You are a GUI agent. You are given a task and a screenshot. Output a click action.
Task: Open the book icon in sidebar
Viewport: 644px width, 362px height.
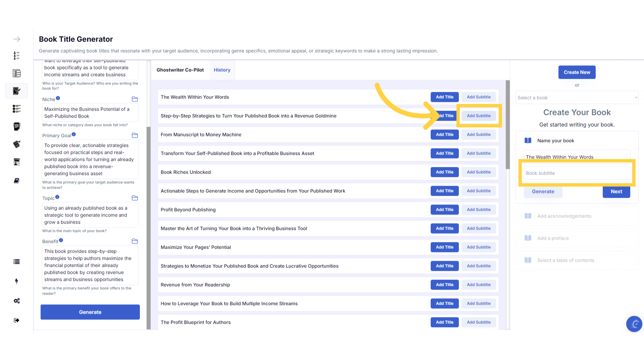[16, 181]
